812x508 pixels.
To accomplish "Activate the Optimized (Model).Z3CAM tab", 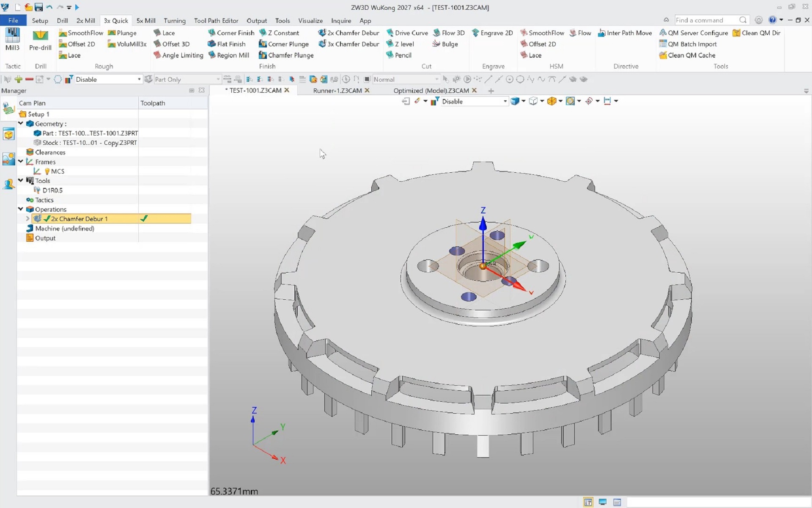I will (x=431, y=91).
